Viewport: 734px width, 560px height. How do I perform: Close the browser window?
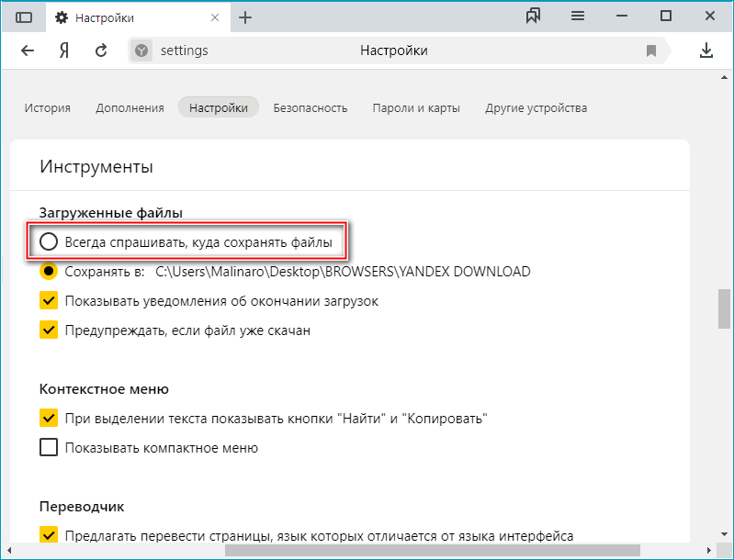pos(710,16)
